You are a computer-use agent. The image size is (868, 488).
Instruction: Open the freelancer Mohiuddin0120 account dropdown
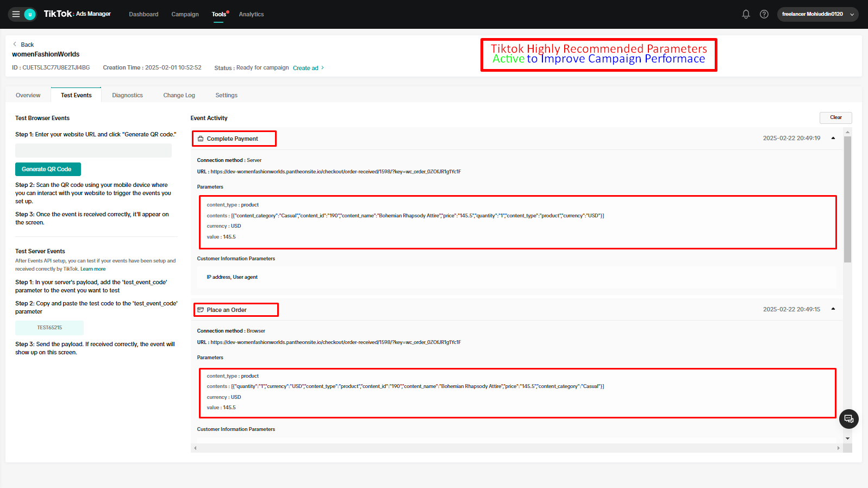[817, 14]
